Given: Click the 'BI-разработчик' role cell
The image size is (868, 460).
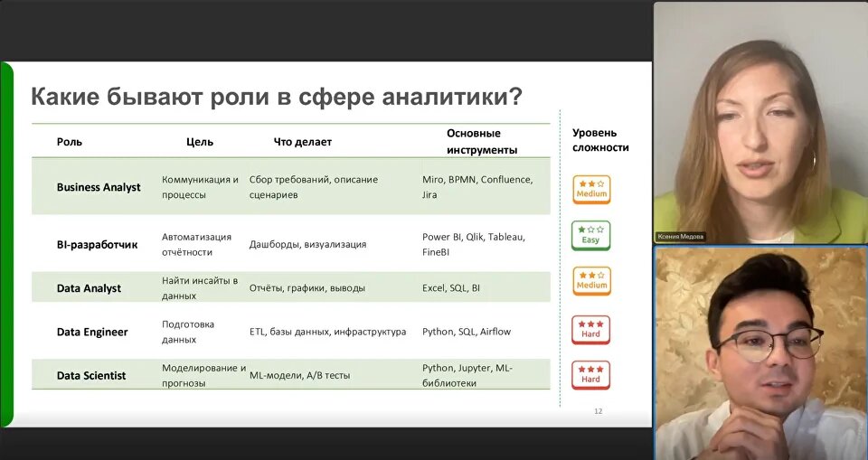Looking at the screenshot, I should (x=97, y=245).
